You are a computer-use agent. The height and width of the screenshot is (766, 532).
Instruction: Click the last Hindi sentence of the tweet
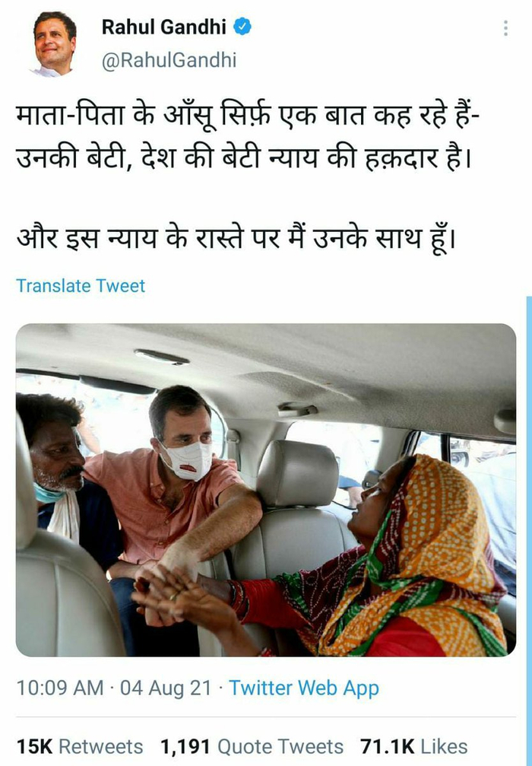click(236, 240)
